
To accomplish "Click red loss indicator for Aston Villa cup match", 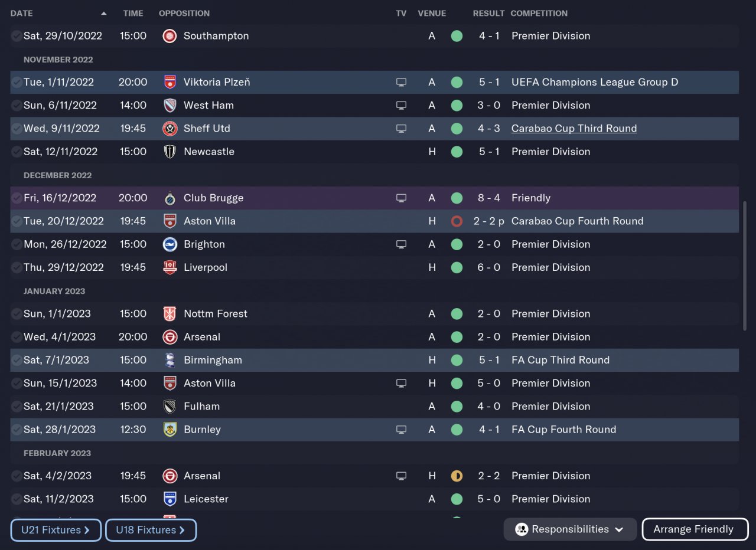I will point(457,221).
